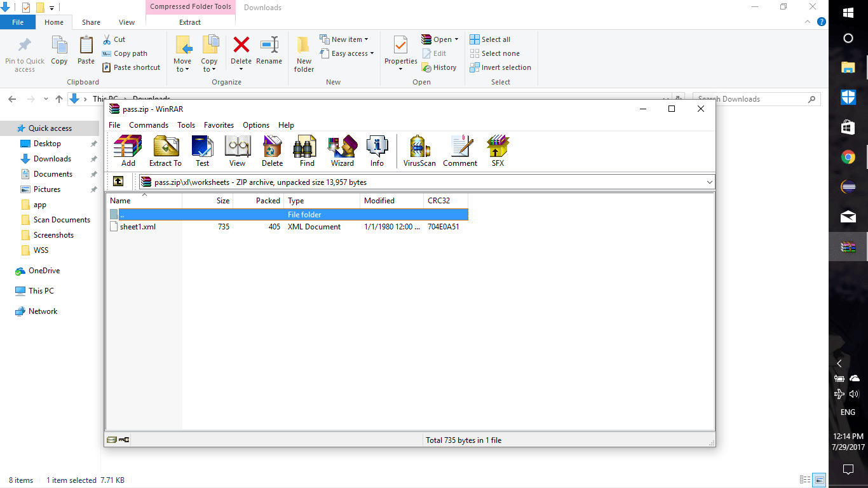The height and width of the screenshot is (488, 868).
Task: Click the up-one-level folder icon in WinRAR
Action: pyautogui.click(x=119, y=181)
